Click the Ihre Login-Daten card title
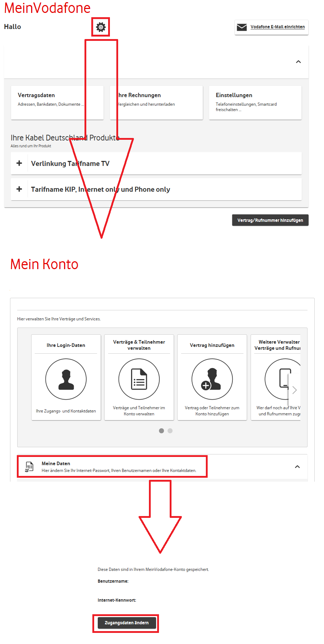 [x=66, y=345]
